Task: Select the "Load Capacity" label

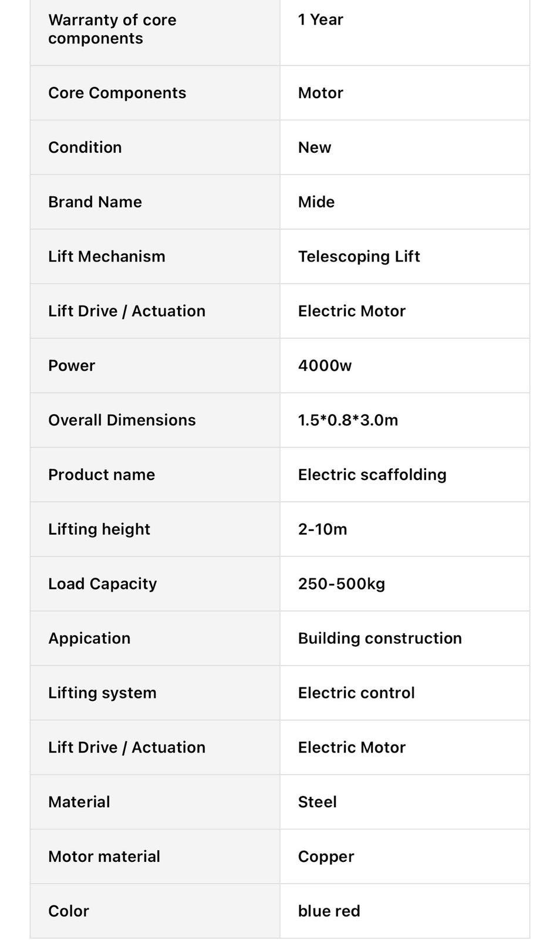Action: 103,584
